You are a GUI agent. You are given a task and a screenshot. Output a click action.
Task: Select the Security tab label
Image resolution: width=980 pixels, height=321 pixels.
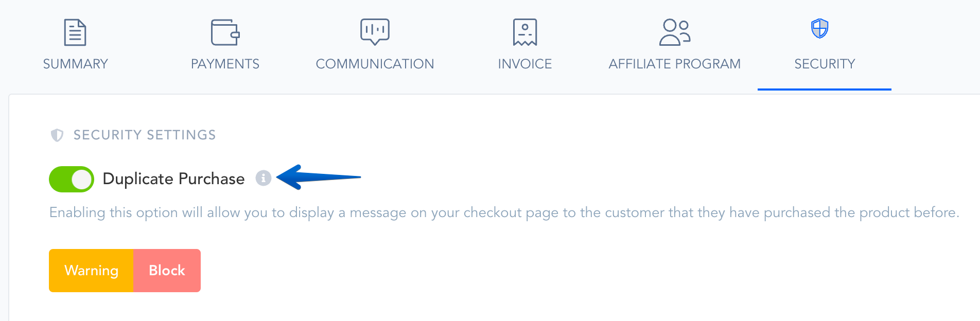point(824,64)
